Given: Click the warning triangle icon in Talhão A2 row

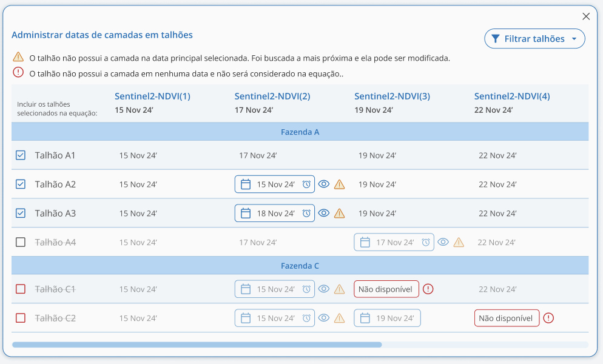Looking at the screenshot, I should [x=340, y=184].
